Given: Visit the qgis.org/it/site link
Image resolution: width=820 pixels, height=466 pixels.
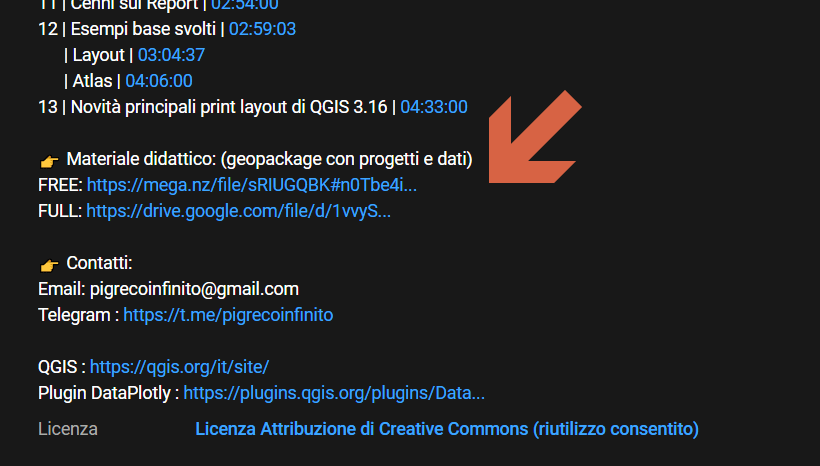Looking at the screenshot, I should pos(179,367).
